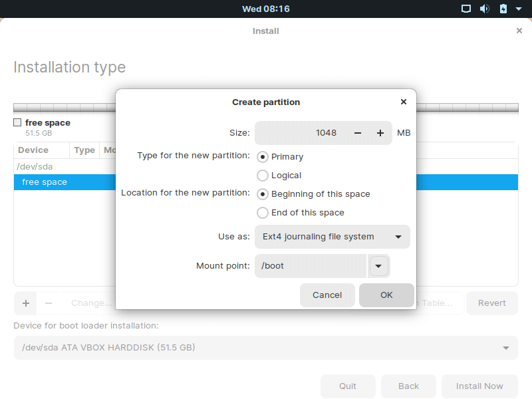The width and height of the screenshot is (532, 399).
Task: Click the Mount point text field
Action: click(x=311, y=266)
